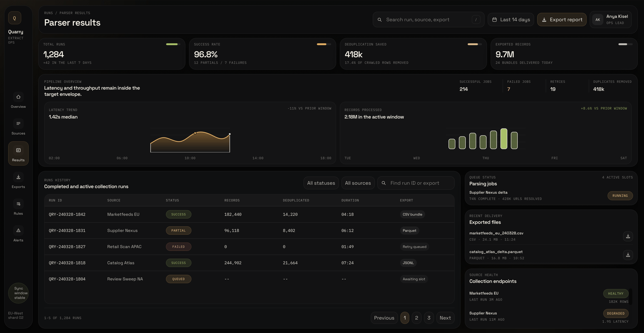The height and width of the screenshot is (333, 644).
Task: Click the Sync window stable badge
Action: tap(18, 293)
